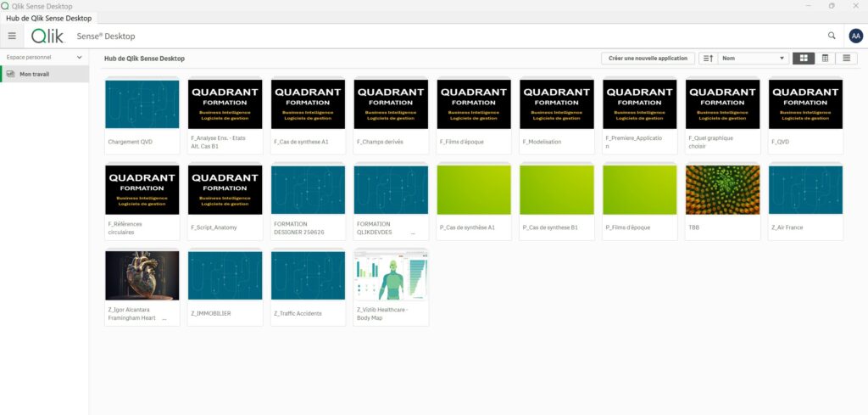The width and height of the screenshot is (868, 415).
Task: Click the Qlik Sense Desktop title bar icon
Action: (x=5, y=6)
